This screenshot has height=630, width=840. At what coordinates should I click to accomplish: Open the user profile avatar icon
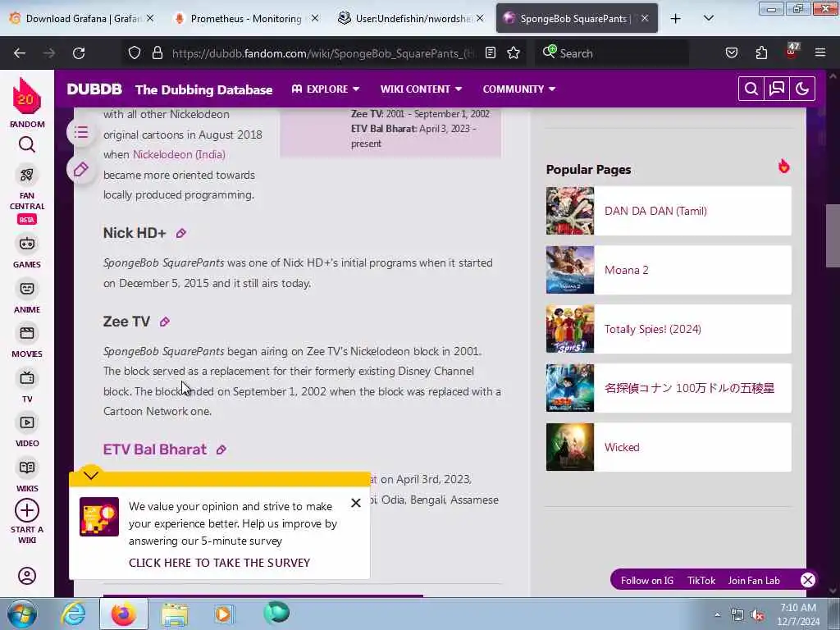27,576
